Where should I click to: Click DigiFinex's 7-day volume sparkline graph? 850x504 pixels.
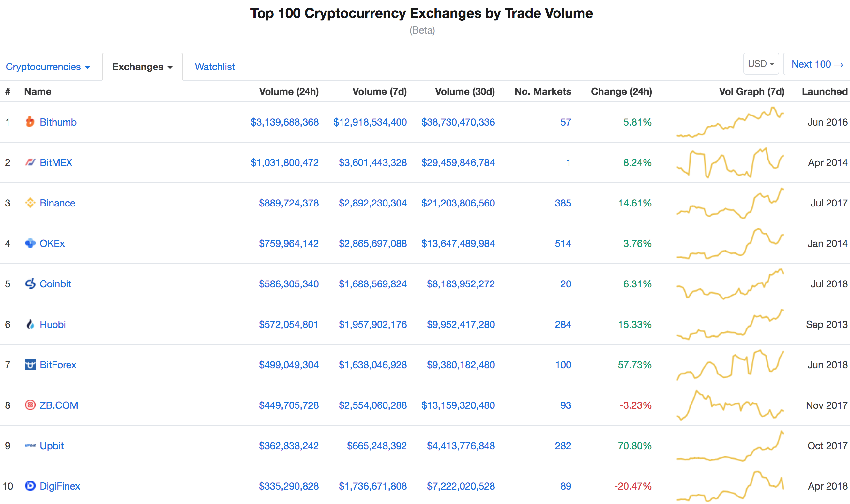tap(730, 486)
